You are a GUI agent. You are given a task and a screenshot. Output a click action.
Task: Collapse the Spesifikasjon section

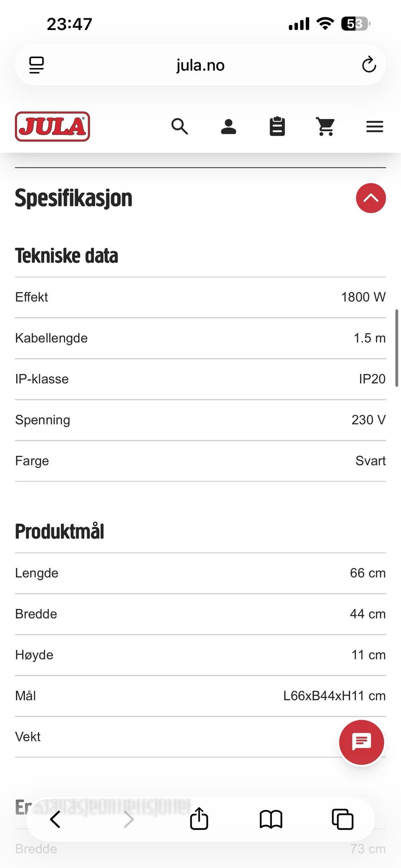point(371,198)
